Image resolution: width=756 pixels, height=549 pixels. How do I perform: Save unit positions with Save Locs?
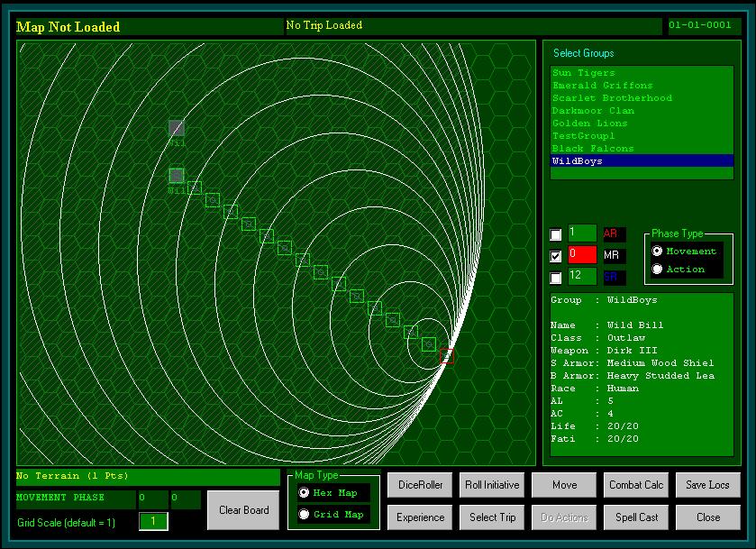707,485
